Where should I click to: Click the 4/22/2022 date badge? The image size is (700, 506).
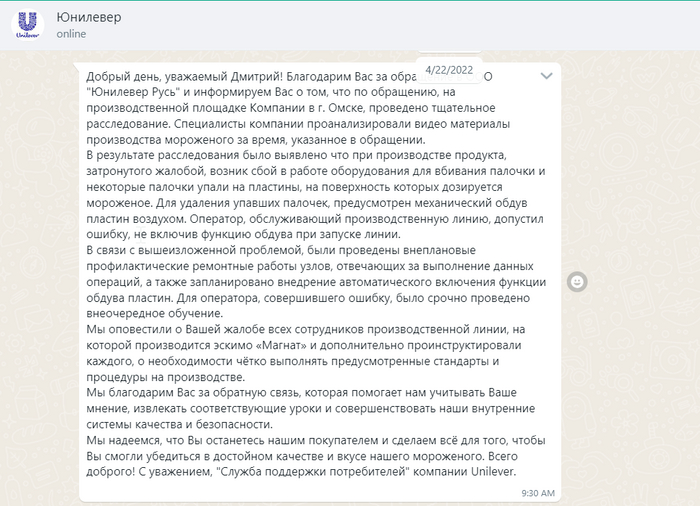coord(449,70)
